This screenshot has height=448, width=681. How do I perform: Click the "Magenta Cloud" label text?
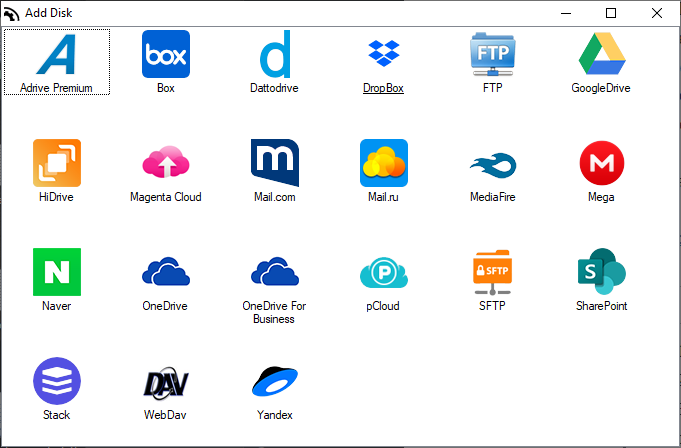[x=166, y=197]
